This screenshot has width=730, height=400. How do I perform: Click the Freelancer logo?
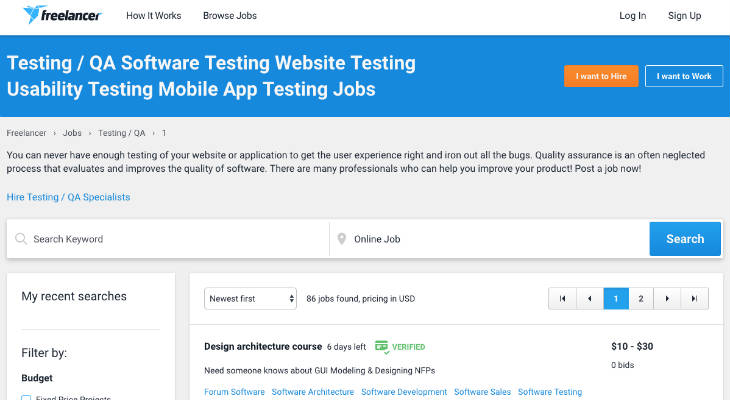click(x=60, y=15)
